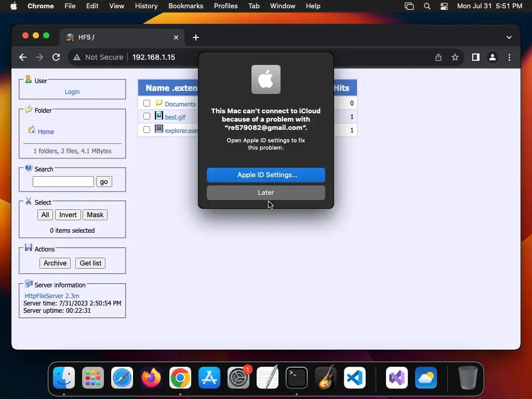The width and height of the screenshot is (532, 399).
Task: Open Apple ID Settings from dialog
Action: coord(265,175)
